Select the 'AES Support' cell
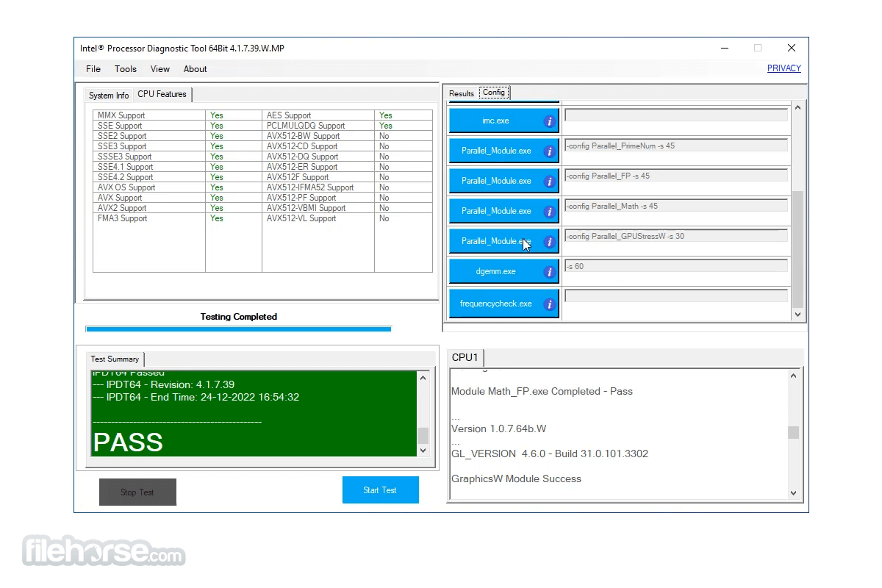The height and width of the screenshot is (588, 882). (x=318, y=115)
